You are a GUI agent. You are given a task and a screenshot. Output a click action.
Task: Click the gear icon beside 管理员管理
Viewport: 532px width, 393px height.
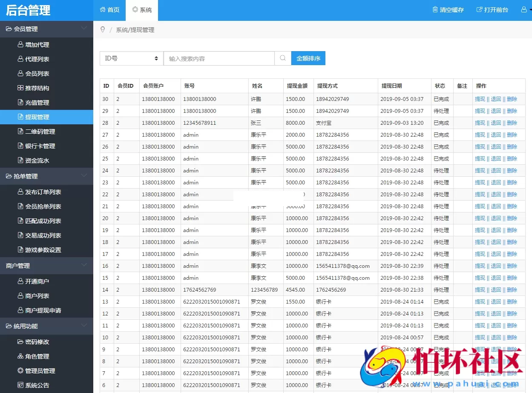pos(20,371)
